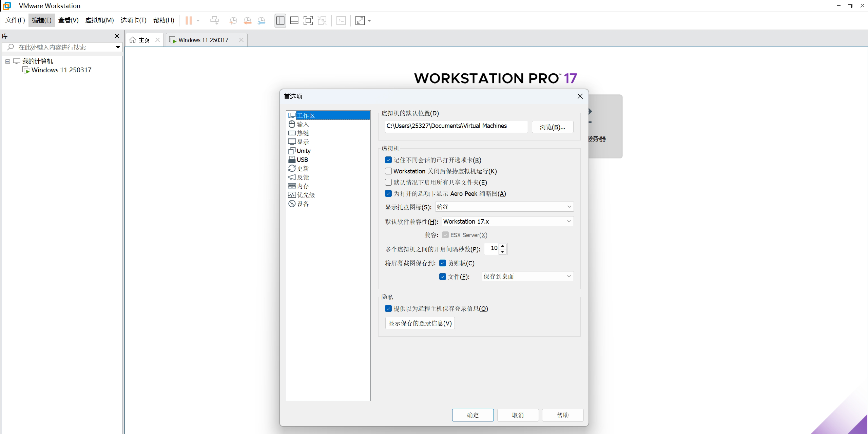The height and width of the screenshot is (434, 868).
Task: Open the 保存到桌面 file location dropdown
Action: click(x=527, y=276)
